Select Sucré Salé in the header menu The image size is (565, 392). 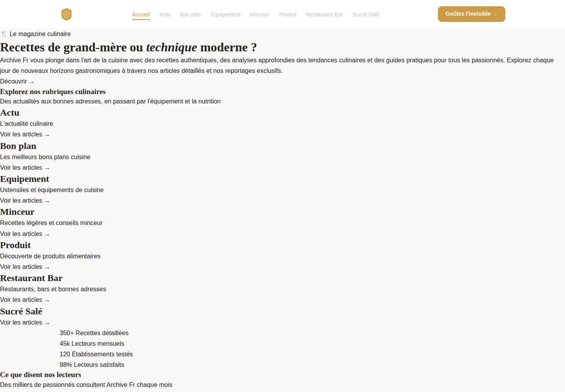click(x=366, y=15)
